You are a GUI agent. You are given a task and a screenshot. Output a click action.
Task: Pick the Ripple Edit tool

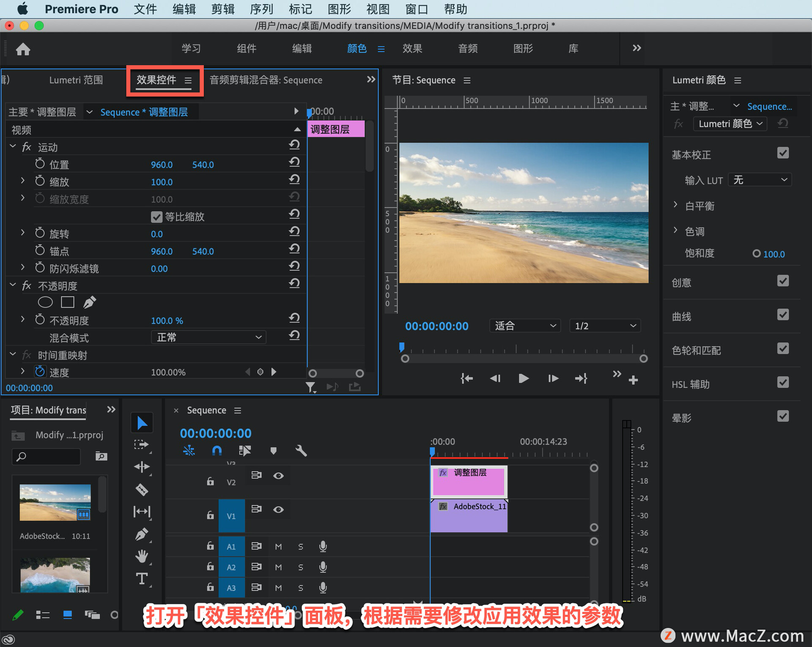142,467
